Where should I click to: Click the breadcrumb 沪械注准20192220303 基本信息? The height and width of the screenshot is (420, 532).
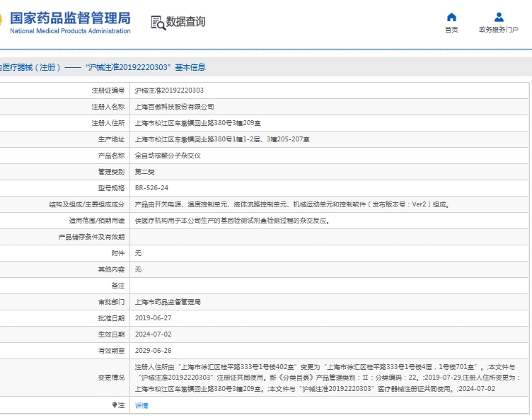(x=146, y=67)
